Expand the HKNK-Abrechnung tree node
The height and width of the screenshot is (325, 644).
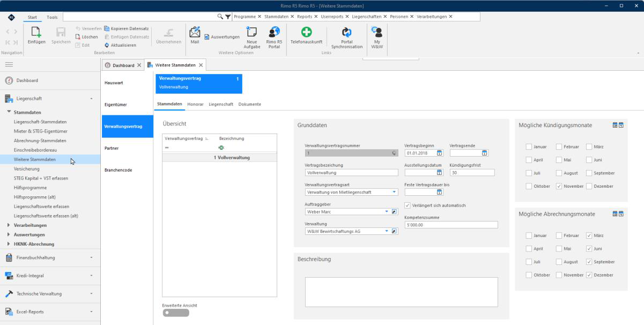(9, 244)
